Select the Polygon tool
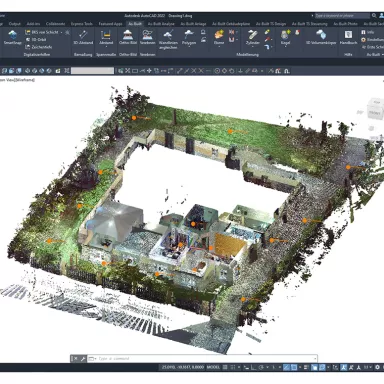384x384 pixels. click(x=189, y=38)
